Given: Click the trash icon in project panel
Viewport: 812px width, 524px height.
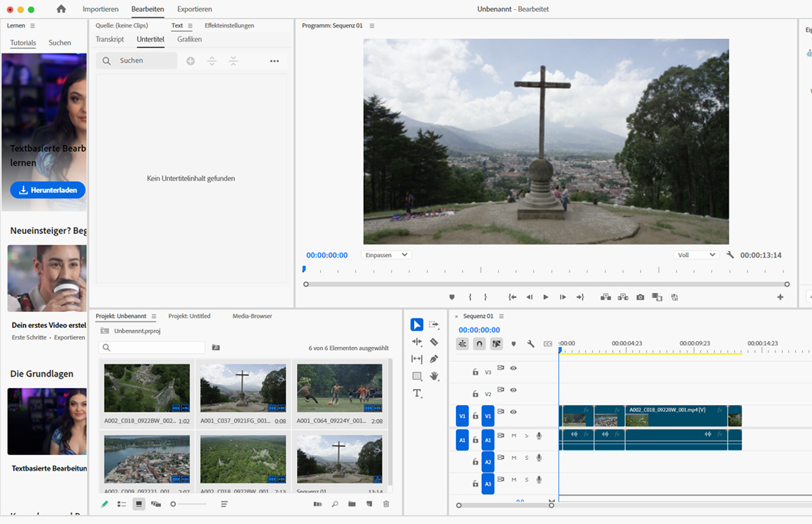Looking at the screenshot, I should [386, 504].
